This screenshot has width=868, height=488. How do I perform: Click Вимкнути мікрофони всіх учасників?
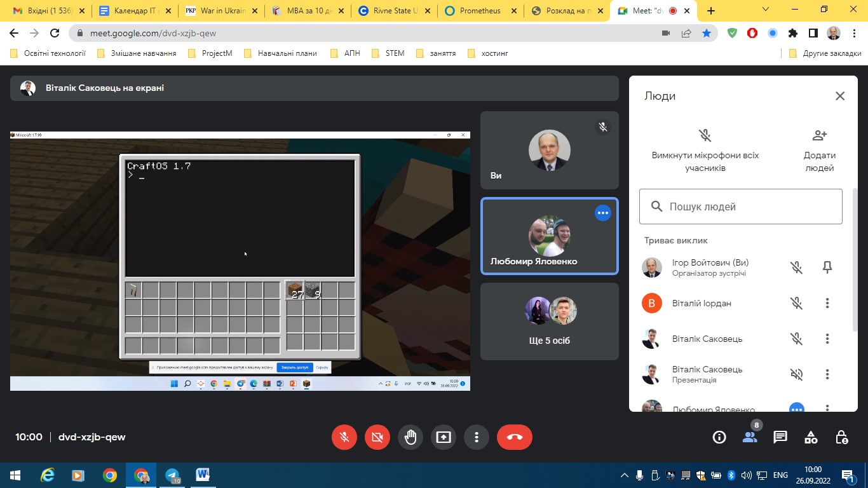tap(705, 151)
